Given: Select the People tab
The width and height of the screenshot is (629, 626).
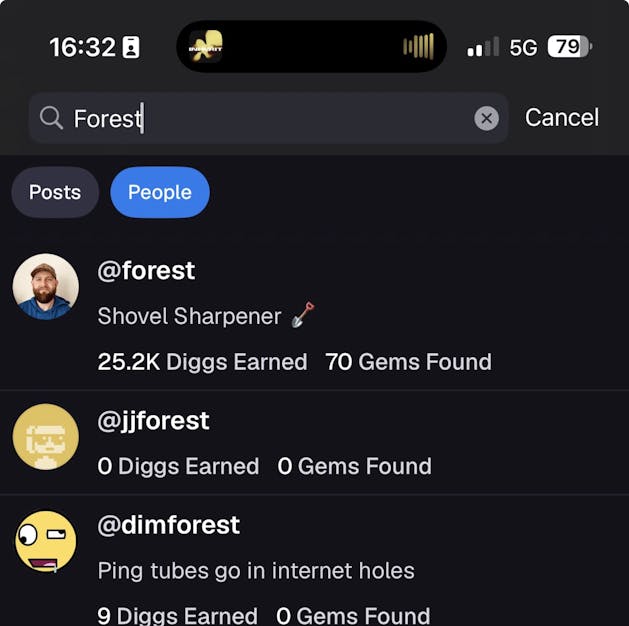Looking at the screenshot, I should (159, 192).
